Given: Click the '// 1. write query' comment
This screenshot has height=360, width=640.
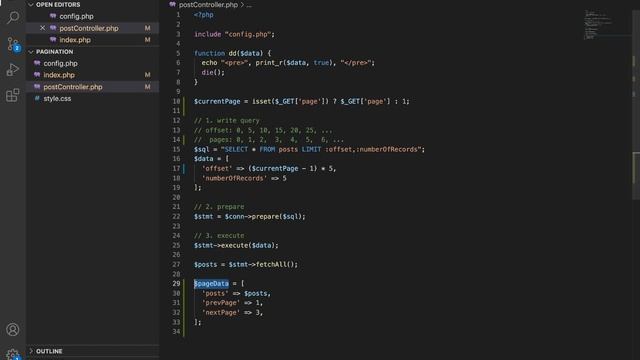Looking at the screenshot, I should click(x=227, y=120).
